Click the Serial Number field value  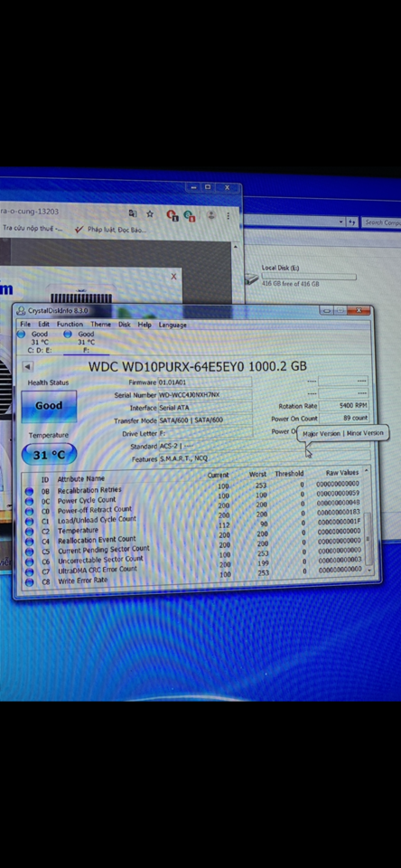(x=205, y=395)
